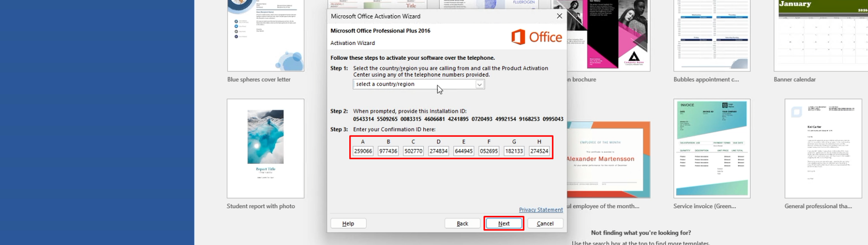Open the Bubbles appointment calendar template
This screenshot has width=868, height=245.
(712, 35)
